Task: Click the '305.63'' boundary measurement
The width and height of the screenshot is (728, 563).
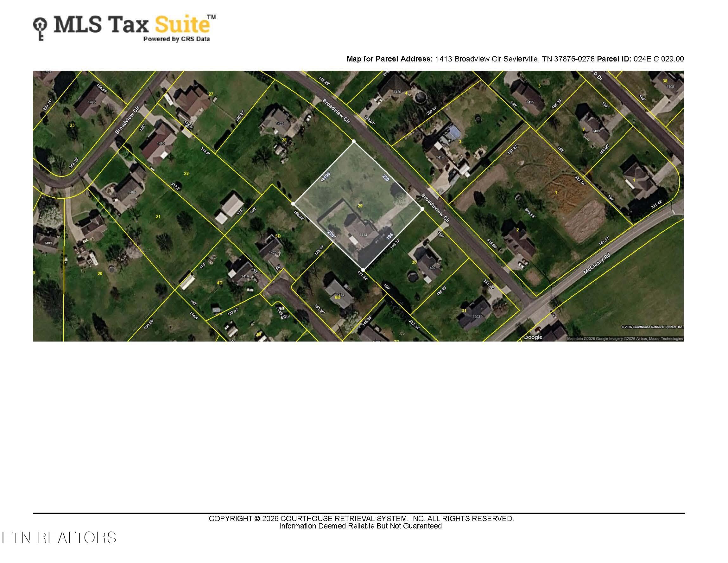Action: pyautogui.click(x=530, y=213)
